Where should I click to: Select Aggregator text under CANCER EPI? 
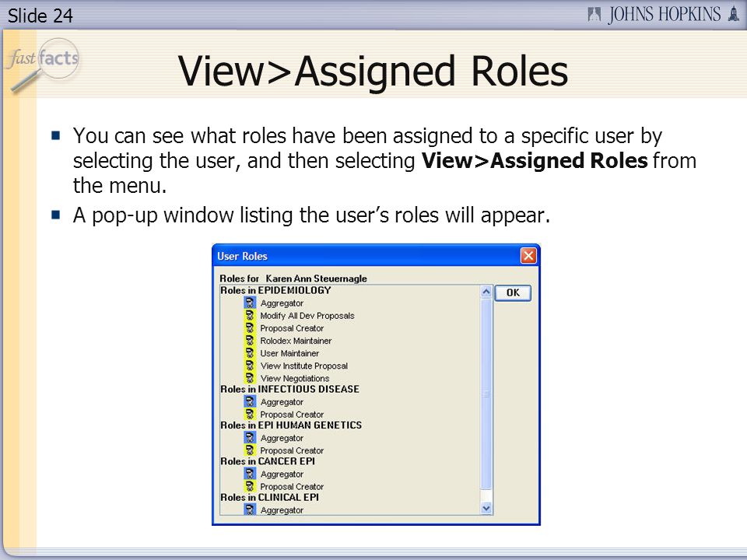pos(282,474)
